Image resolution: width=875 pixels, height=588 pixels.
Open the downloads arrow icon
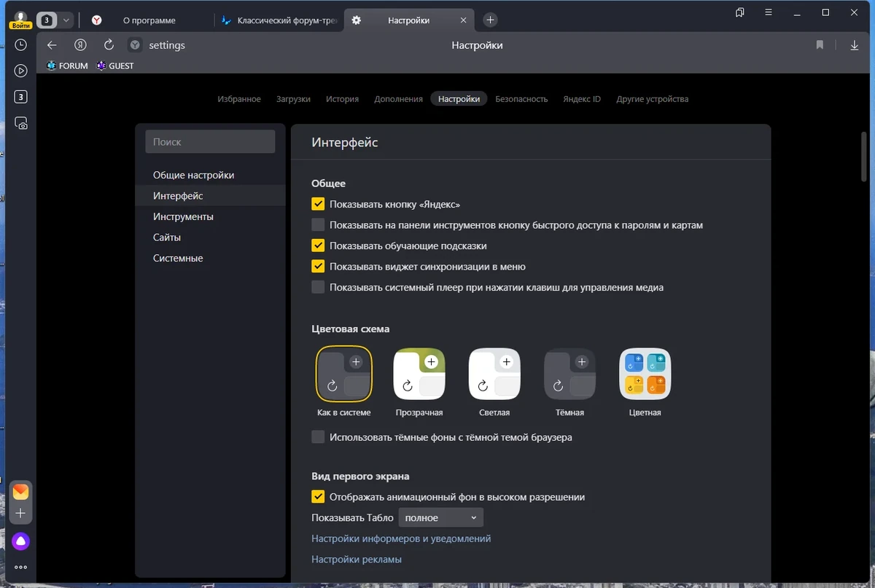tap(855, 45)
